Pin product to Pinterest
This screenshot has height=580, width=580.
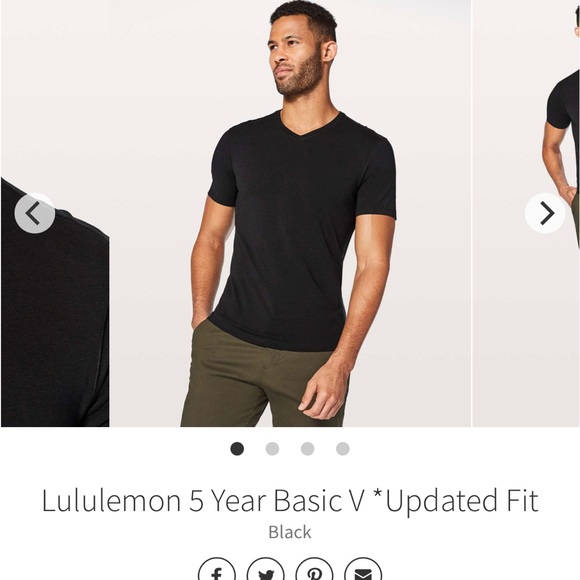[x=314, y=570]
